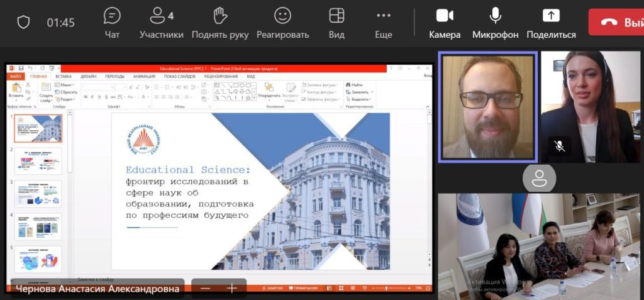This screenshot has height=300, width=644.
Task: Open the ДИЗАЙН ribbon tab
Action: pos(88,76)
